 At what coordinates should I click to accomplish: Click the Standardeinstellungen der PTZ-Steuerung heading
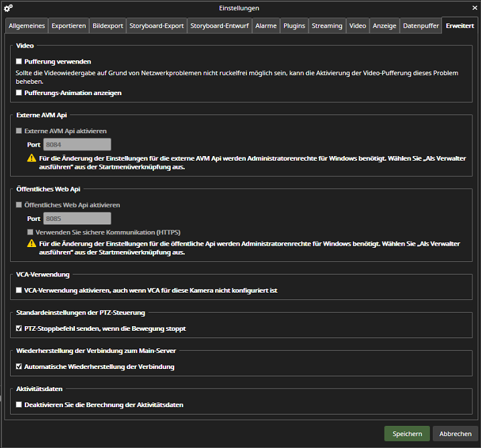click(x=80, y=313)
